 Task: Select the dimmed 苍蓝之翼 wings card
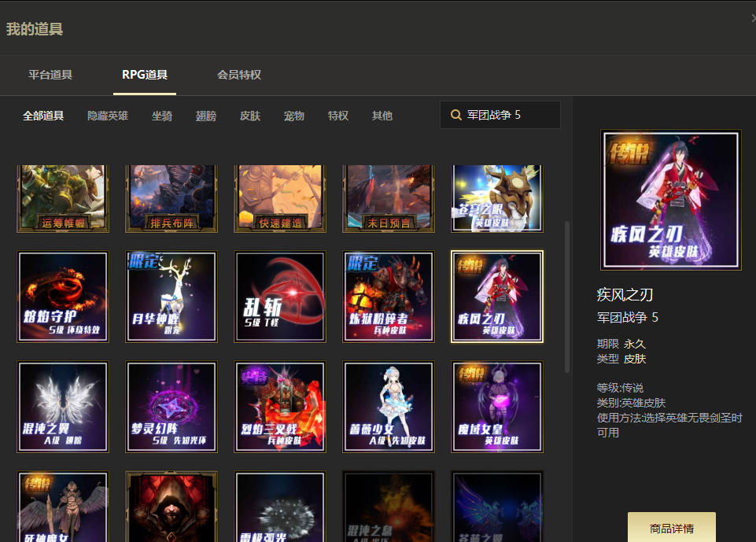point(496,507)
